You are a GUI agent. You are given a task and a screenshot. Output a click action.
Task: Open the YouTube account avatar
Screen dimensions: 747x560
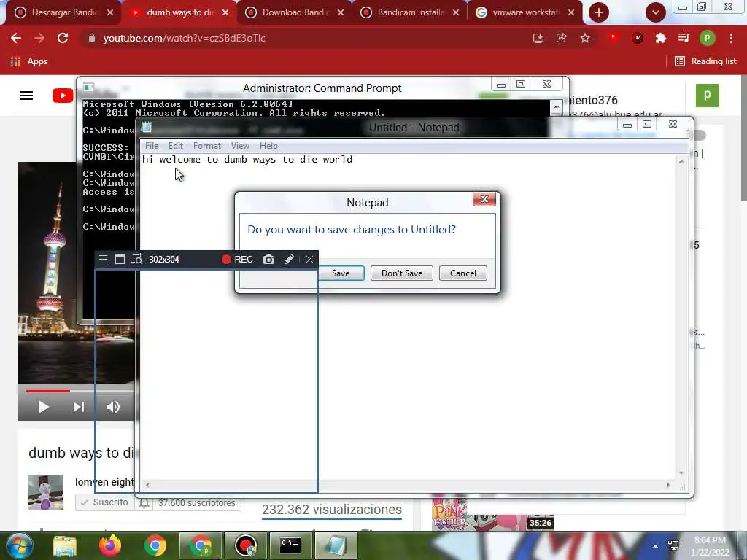(707, 96)
